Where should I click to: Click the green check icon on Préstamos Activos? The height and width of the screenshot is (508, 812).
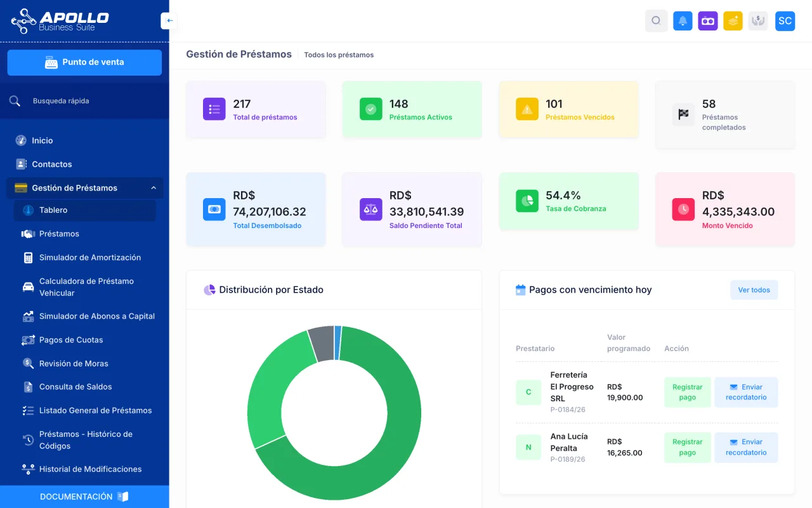(371, 109)
